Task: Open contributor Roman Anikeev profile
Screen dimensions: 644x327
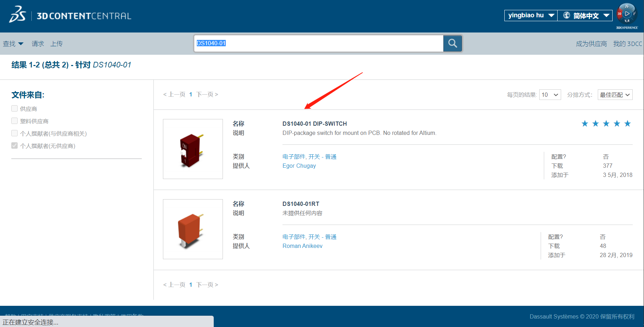Action: 302,246
